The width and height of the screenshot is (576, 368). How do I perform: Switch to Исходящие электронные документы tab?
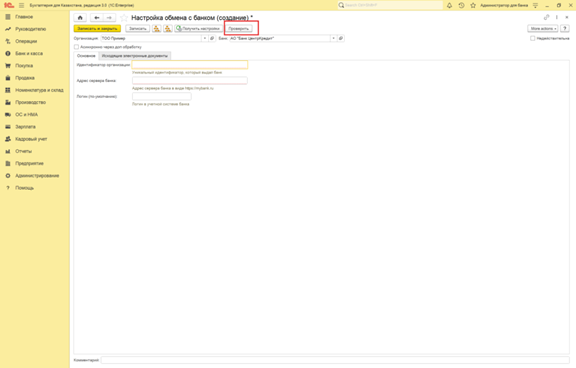(x=135, y=56)
